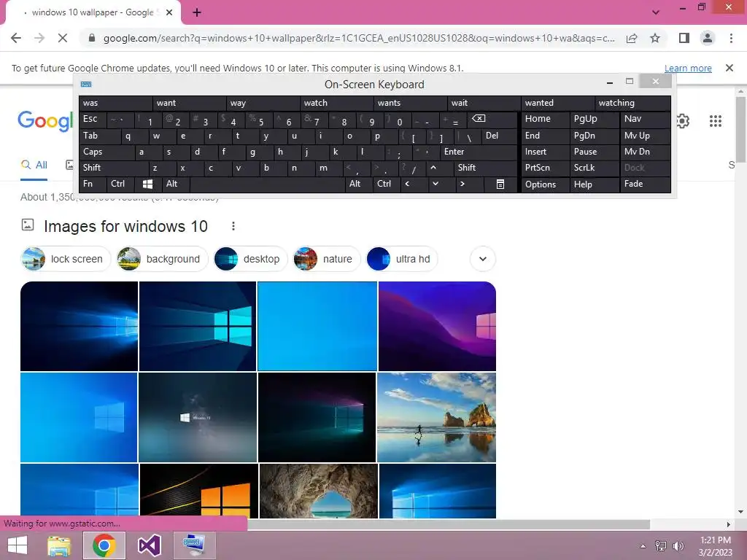
Task: Dismiss the Chrome update notification bar
Action: (x=729, y=68)
